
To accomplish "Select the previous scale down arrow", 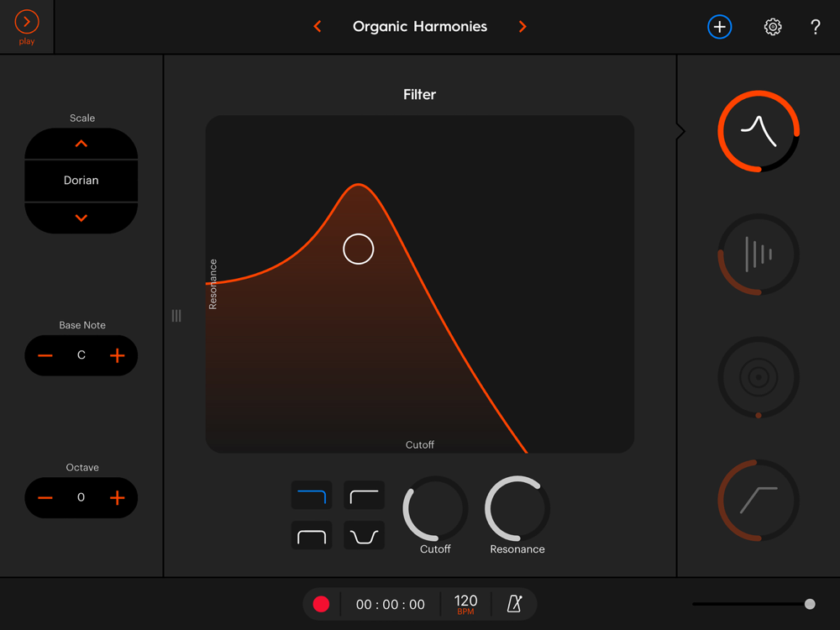I will click(81, 218).
